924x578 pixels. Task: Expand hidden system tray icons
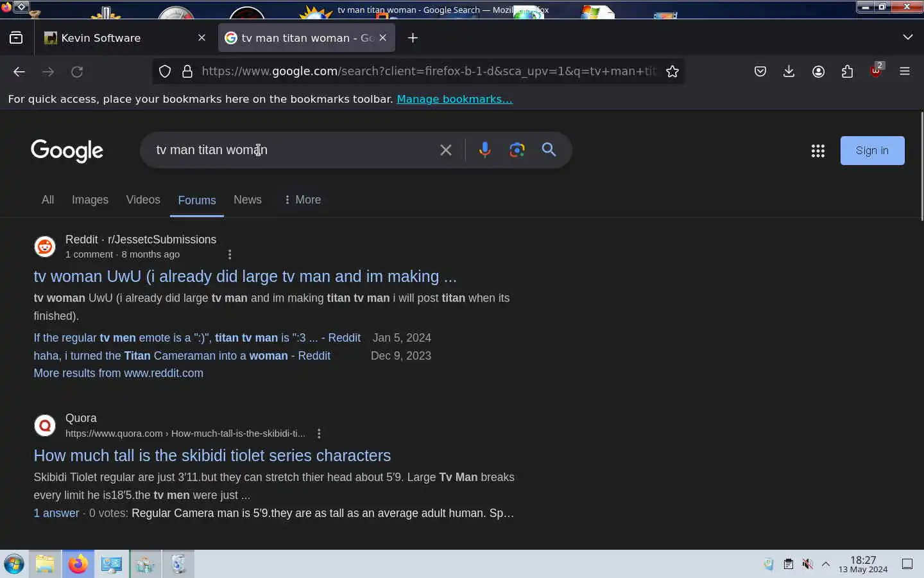pyautogui.click(x=826, y=565)
